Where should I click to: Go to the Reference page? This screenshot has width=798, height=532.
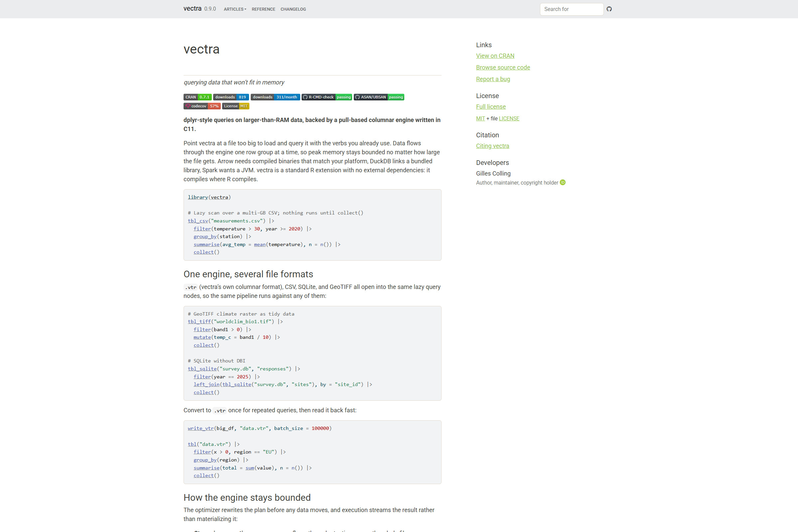point(264,9)
